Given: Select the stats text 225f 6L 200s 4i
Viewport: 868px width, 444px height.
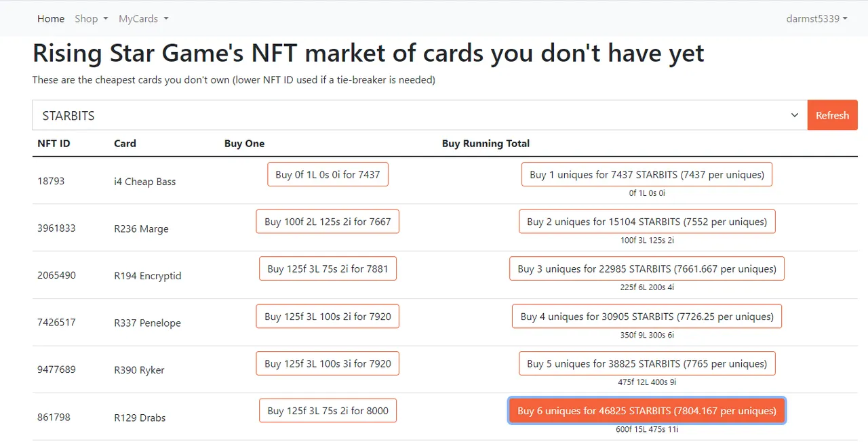Looking at the screenshot, I should [647, 287].
